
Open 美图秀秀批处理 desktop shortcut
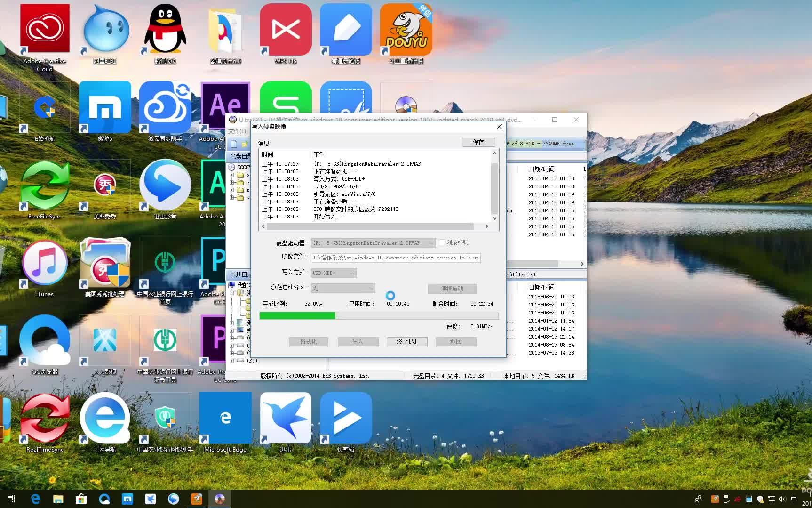click(105, 267)
